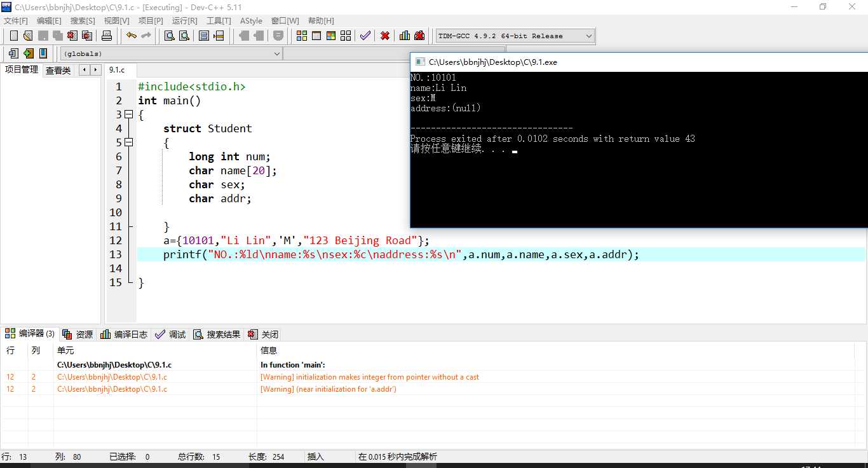Collapse the code fold at line 3

coord(129,114)
